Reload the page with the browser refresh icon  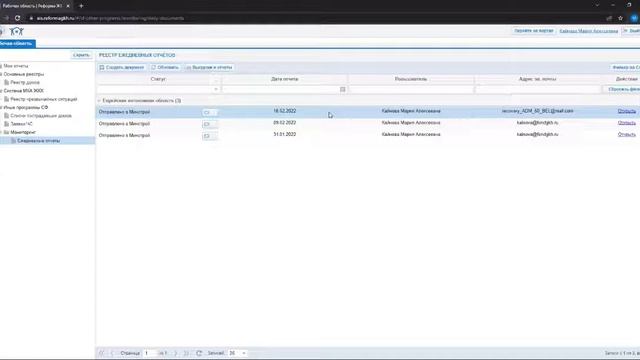(x=18, y=18)
